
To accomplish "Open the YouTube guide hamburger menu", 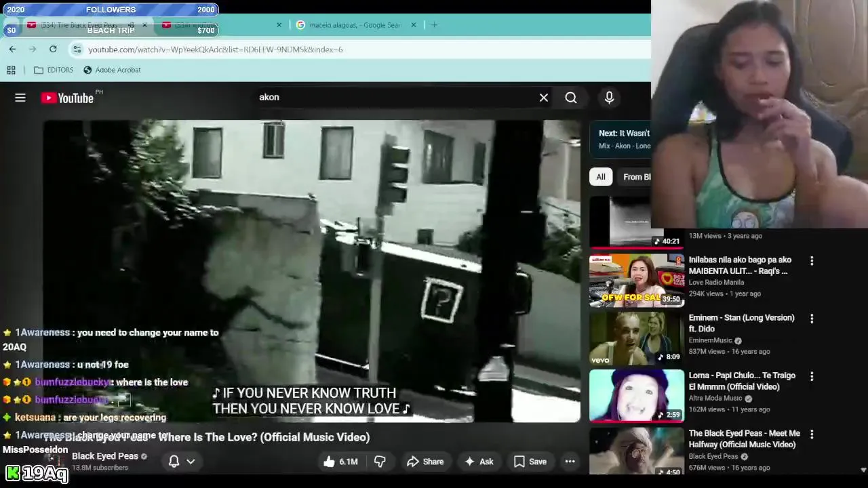I will point(20,98).
